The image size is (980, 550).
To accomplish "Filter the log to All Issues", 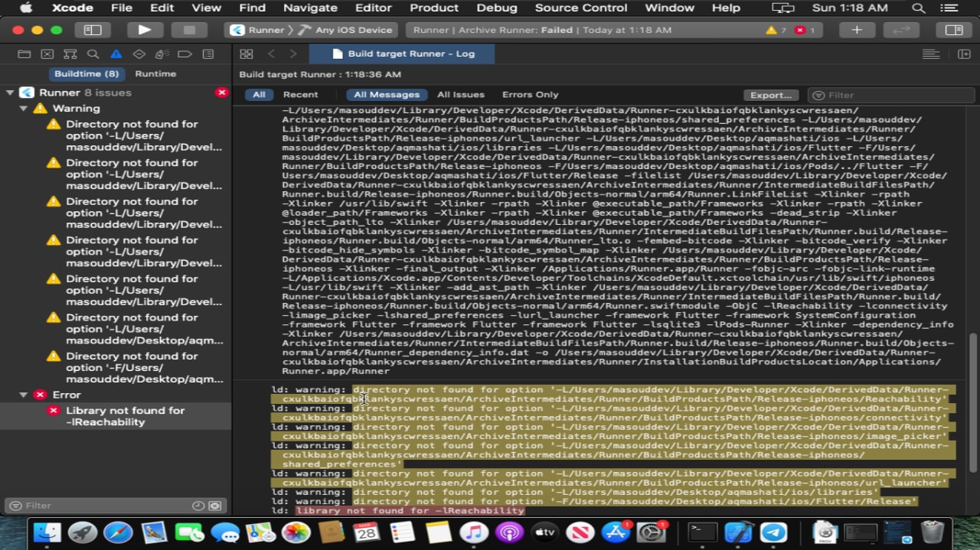I will tap(461, 95).
